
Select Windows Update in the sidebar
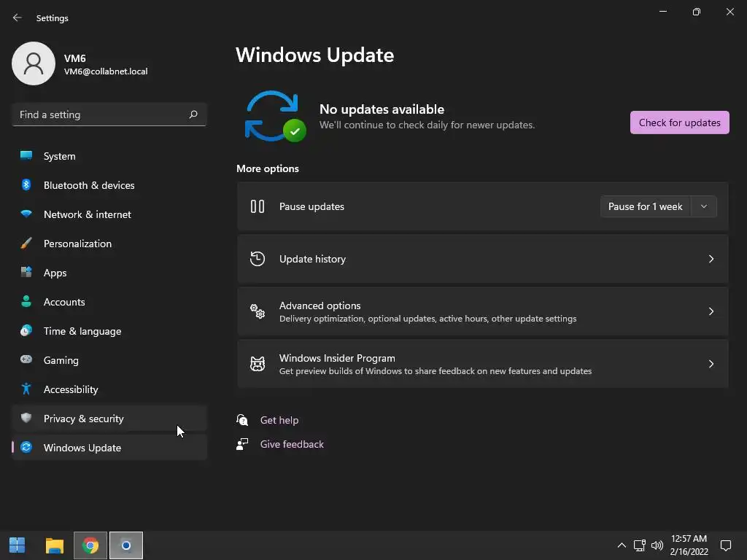pyautogui.click(x=109, y=447)
